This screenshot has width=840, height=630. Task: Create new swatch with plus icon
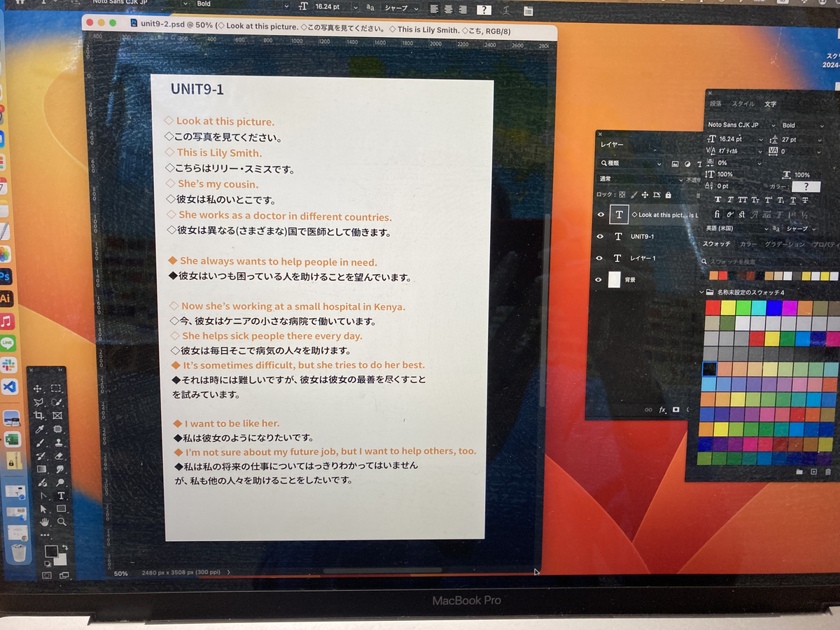(x=813, y=472)
